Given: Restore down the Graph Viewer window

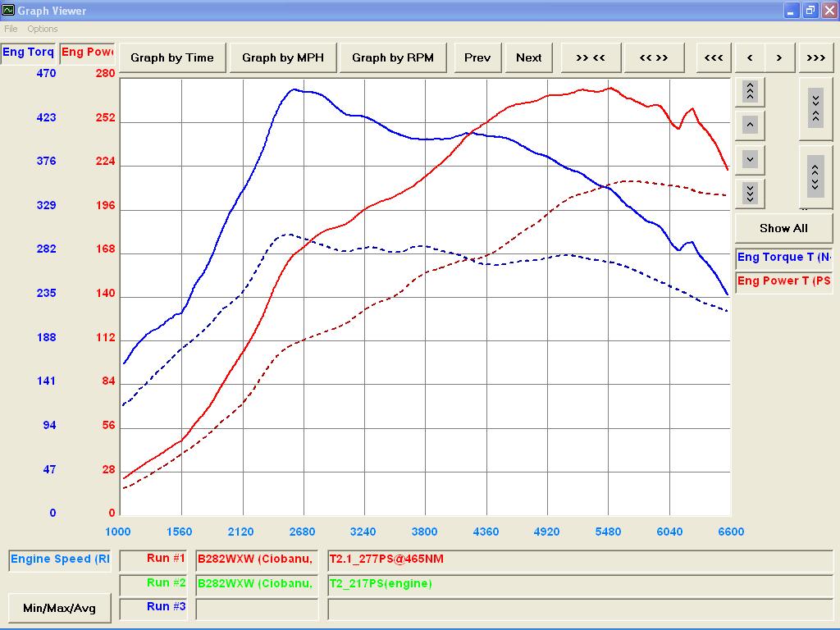Looking at the screenshot, I should point(810,10).
